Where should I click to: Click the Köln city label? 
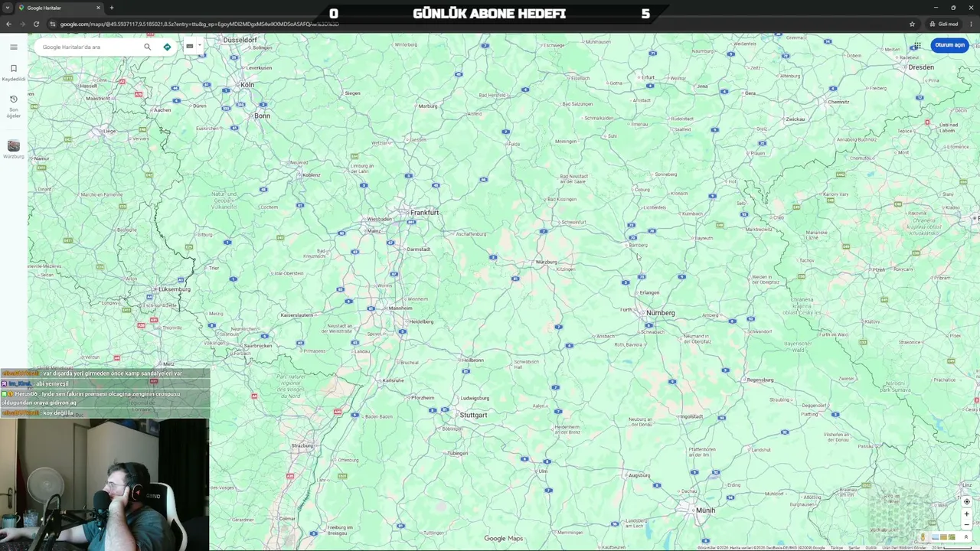247,85
